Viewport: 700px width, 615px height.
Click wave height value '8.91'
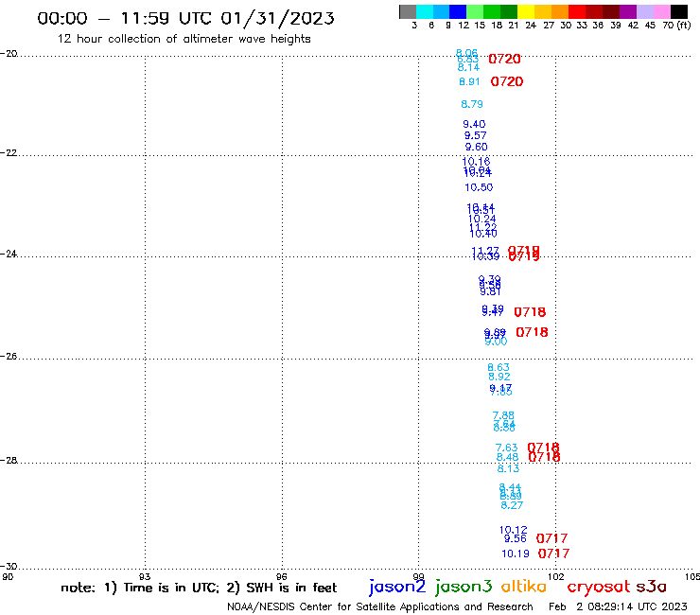click(x=469, y=81)
